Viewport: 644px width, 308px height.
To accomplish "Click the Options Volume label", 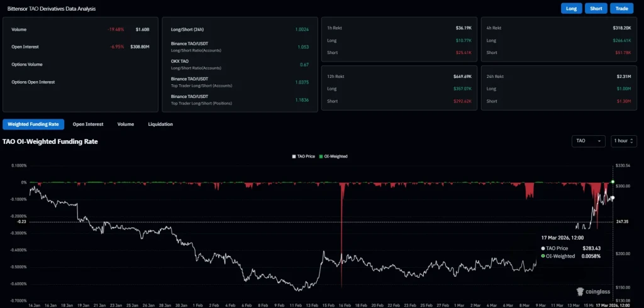I will (x=26, y=65).
